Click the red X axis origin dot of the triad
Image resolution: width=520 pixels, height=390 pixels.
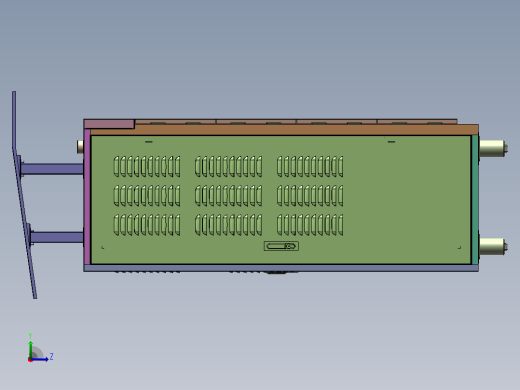point(30,360)
